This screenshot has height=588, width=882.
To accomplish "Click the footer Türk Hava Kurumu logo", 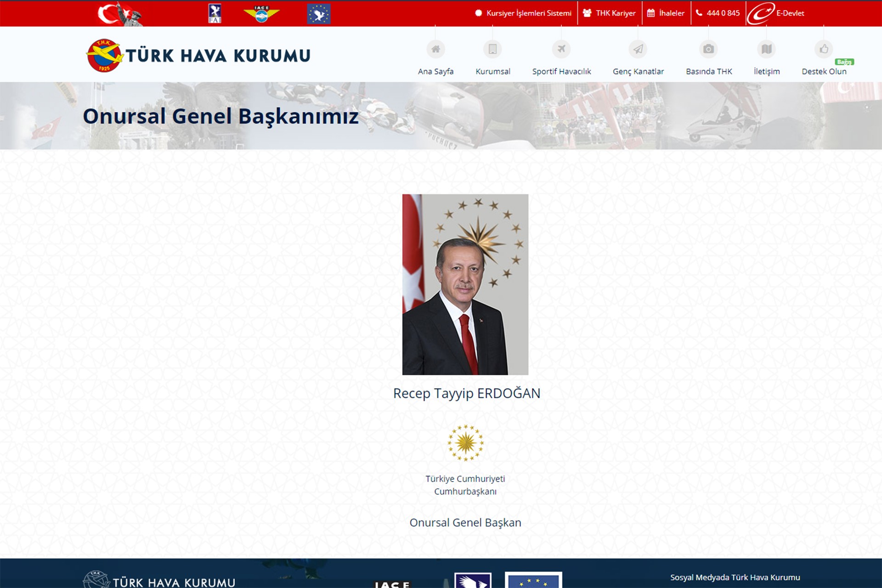I will pos(159,580).
